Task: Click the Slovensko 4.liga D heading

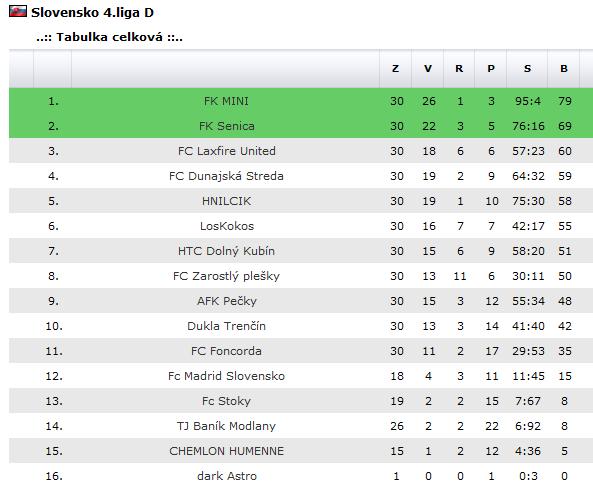Action: (92, 12)
